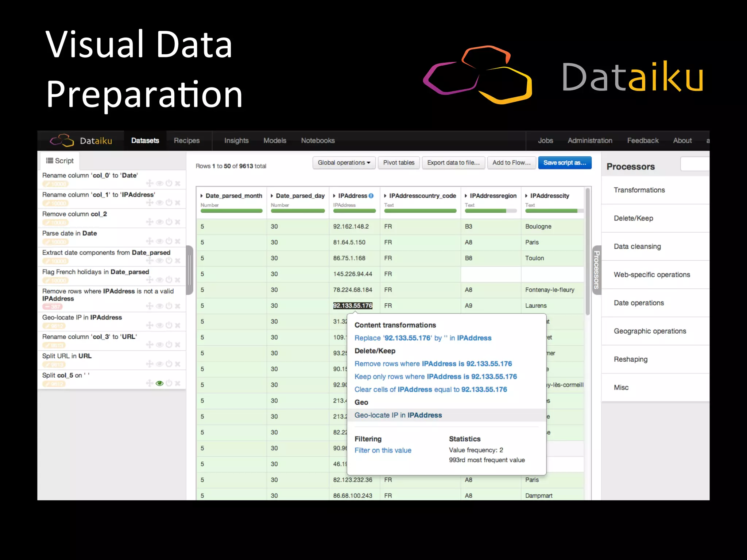Screen dimensions: 747x560
Task: Open the Jobs menu item
Action: pos(546,141)
